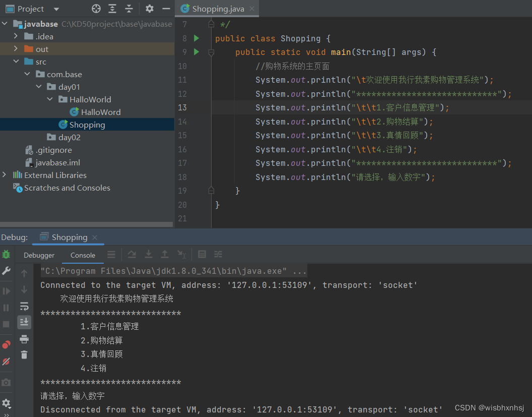Collapse the HalloWorld folder
Screen dimensions: 532x417
(x=49, y=99)
